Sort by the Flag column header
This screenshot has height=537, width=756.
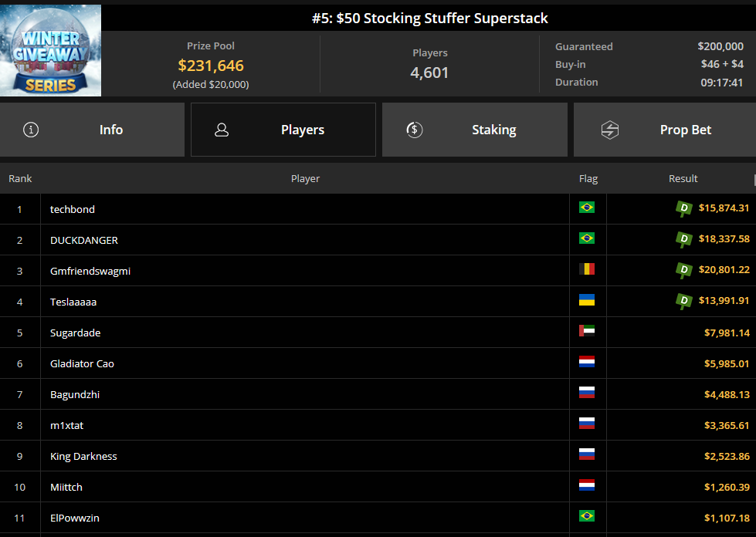coord(588,179)
